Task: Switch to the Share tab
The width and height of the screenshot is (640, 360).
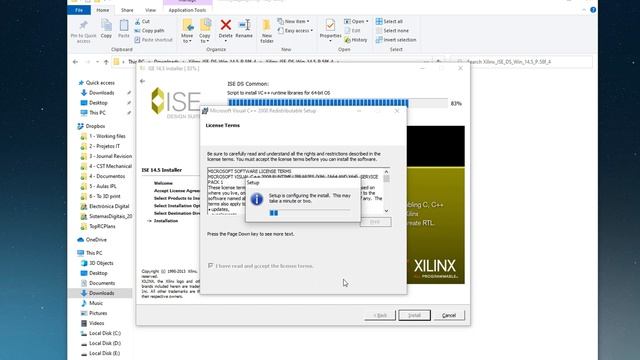Action: [127, 10]
